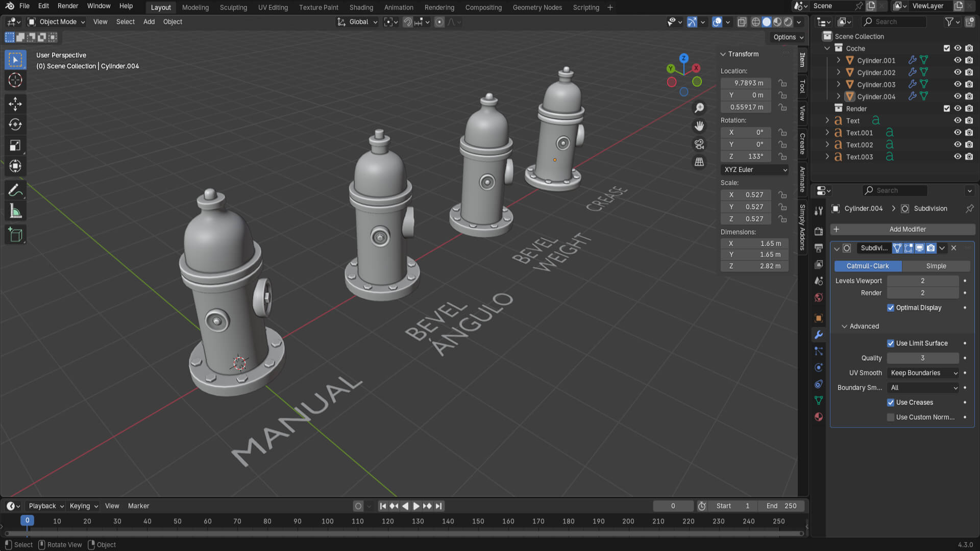The width and height of the screenshot is (980, 551).
Task: Click the 3D cursor tool
Action: 15,80
